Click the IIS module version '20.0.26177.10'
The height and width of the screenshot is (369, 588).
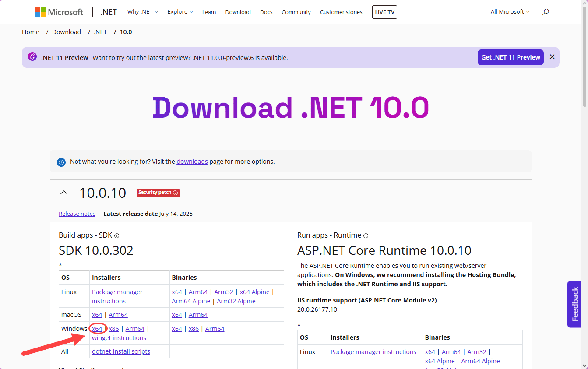click(x=317, y=309)
